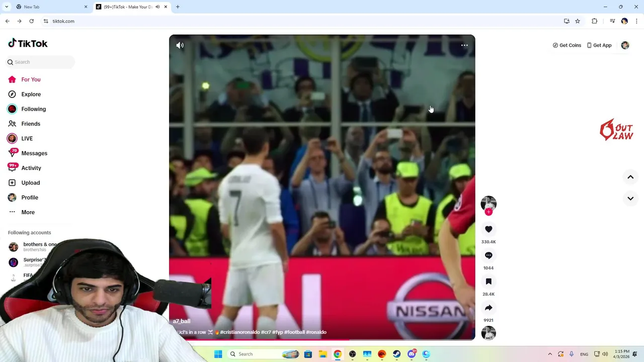Screen dimensions: 644x362
Task: Open Discord from the taskbar
Action: [x=412, y=354]
